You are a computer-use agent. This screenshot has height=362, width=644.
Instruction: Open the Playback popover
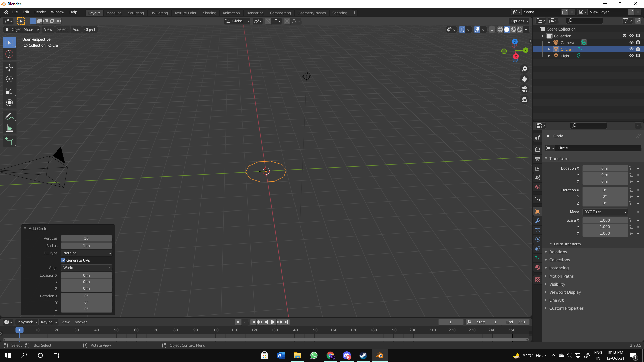click(x=27, y=322)
